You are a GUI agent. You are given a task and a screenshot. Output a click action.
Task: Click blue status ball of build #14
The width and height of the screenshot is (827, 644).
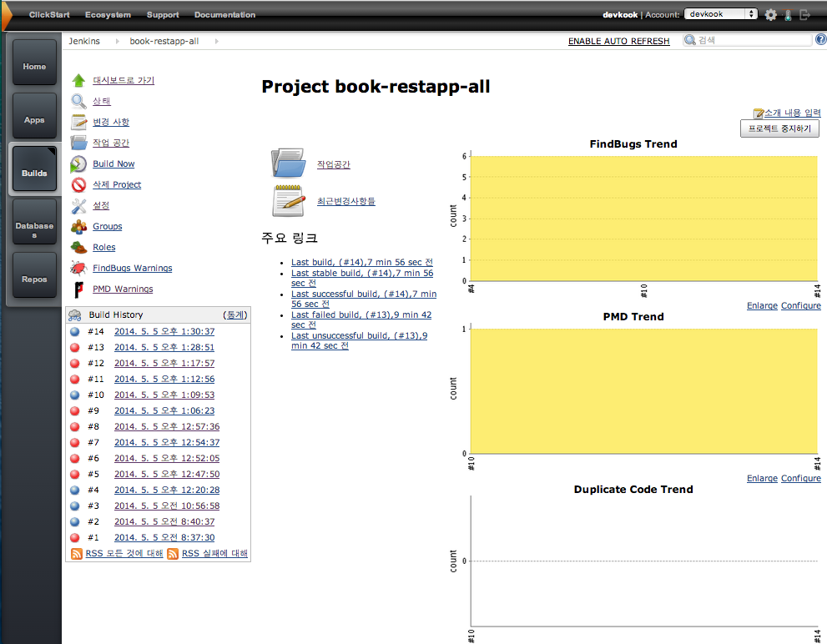click(x=75, y=332)
